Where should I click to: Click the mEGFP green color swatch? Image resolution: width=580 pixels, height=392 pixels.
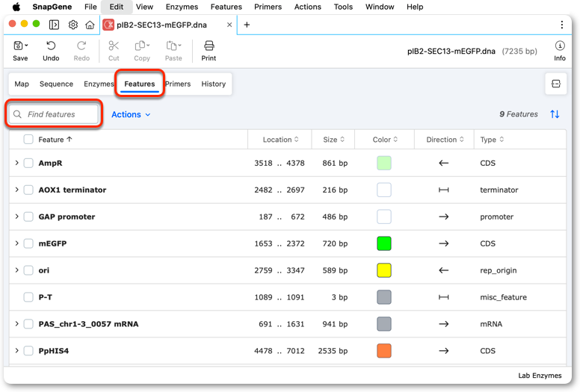pyautogui.click(x=384, y=243)
